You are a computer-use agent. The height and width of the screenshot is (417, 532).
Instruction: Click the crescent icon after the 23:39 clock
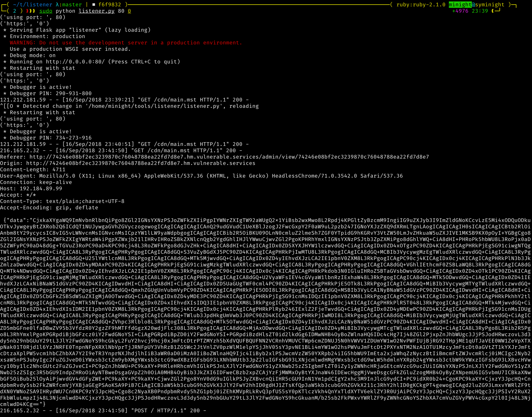click(492, 11)
